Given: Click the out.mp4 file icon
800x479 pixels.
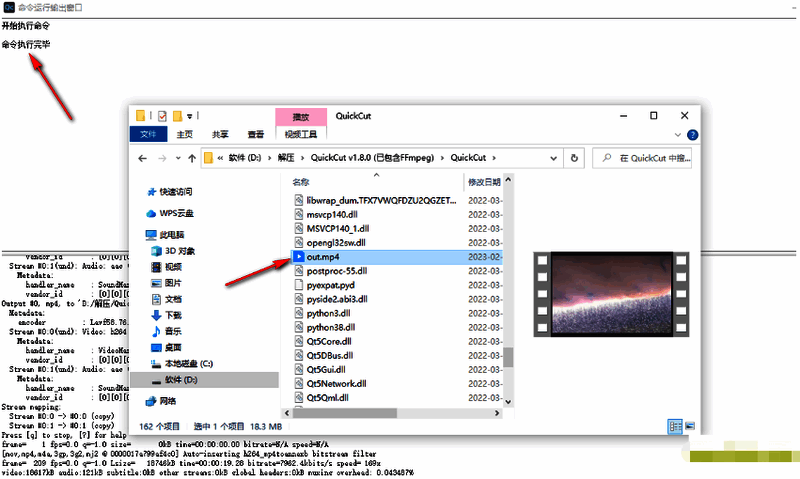Looking at the screenshot, I should click(x=298, y=257).
